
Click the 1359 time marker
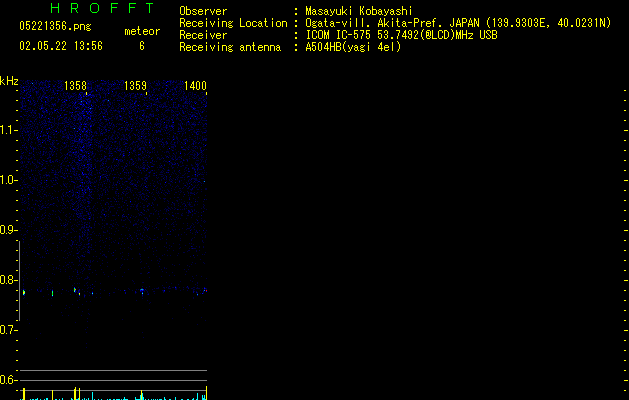[x=135, y=86]
